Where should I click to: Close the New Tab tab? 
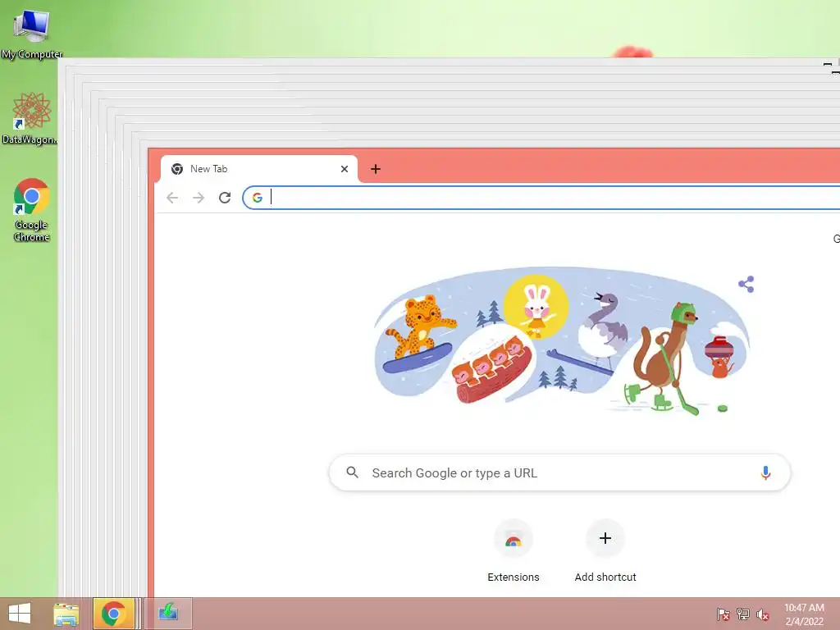(x=345, y=169)
